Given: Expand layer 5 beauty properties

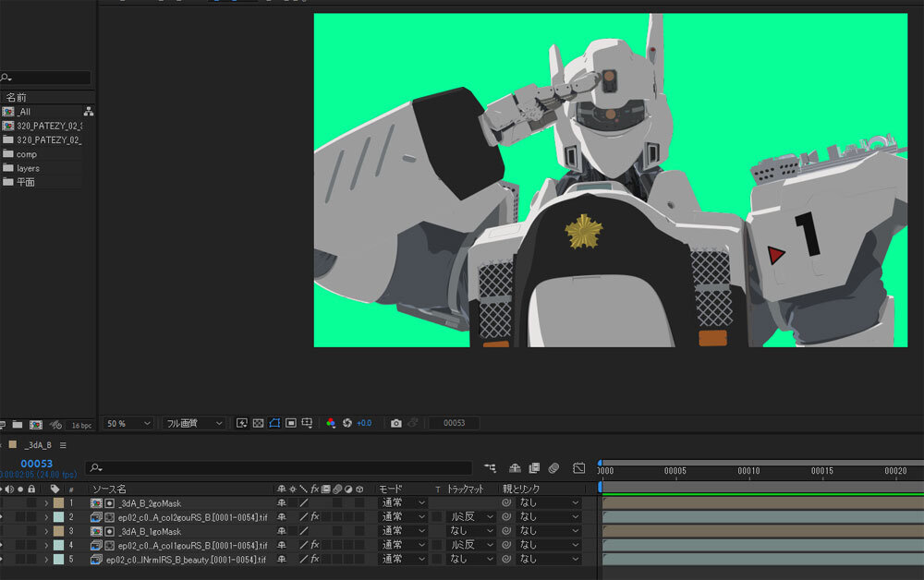Looking at the screenshot, I should [46, 560].
